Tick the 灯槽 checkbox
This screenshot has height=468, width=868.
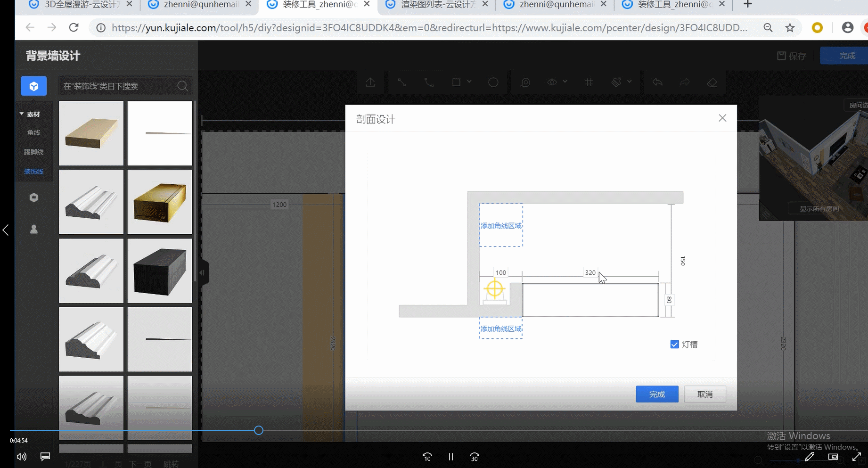(x=674, y=345)
